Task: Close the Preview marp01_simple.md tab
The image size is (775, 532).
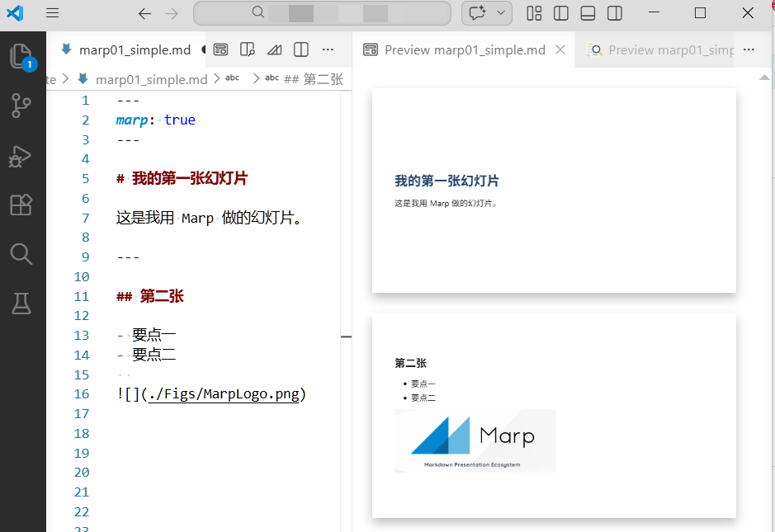Action: pyautogui.click(x=560, y=49)
